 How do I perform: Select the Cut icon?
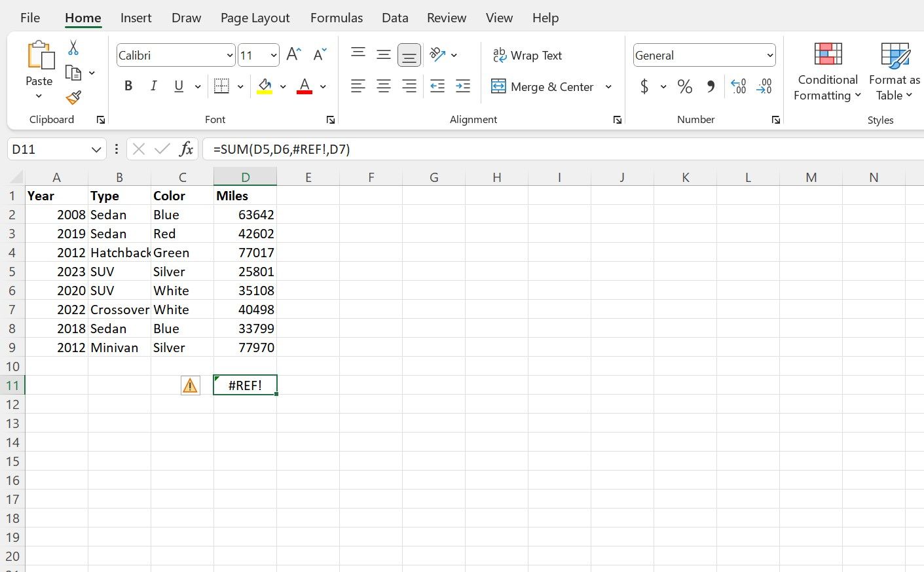(x=73, y=47)
